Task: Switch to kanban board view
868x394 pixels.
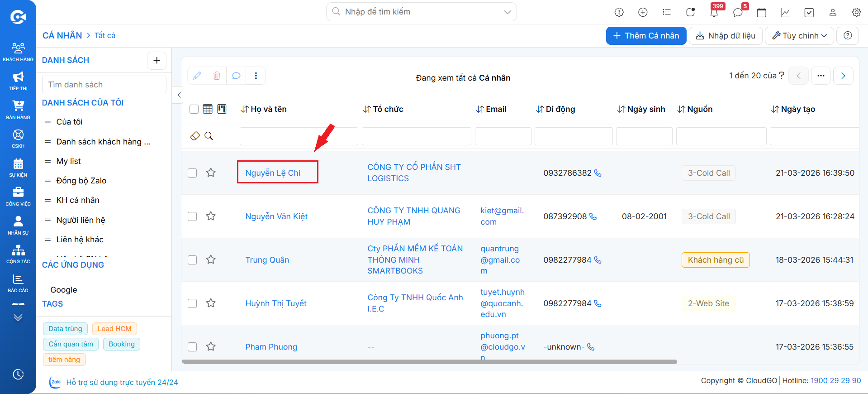Action: coord(222,109)
